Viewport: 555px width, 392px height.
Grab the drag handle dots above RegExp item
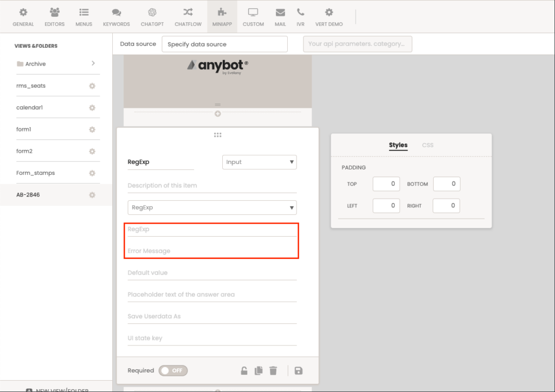217,135
